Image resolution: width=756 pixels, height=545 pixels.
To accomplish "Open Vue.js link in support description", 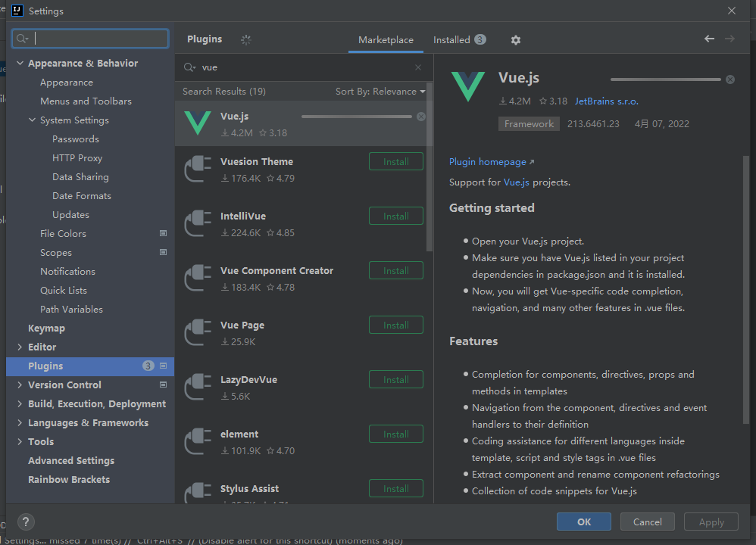I will [516, 182].
